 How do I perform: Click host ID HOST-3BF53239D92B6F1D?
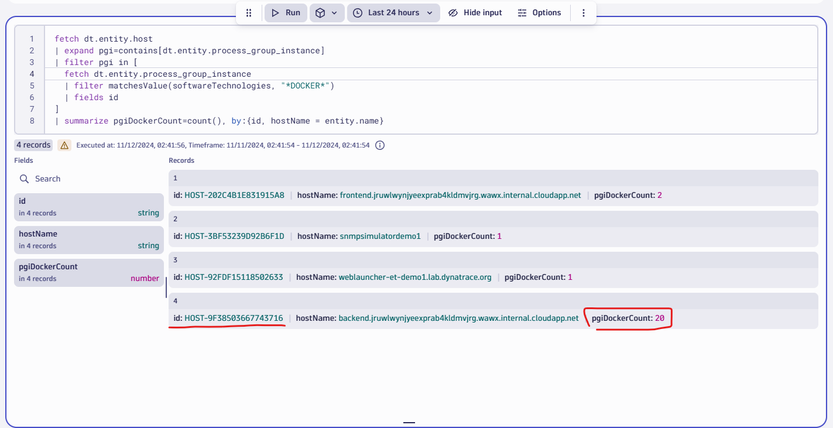click(234, 236)
